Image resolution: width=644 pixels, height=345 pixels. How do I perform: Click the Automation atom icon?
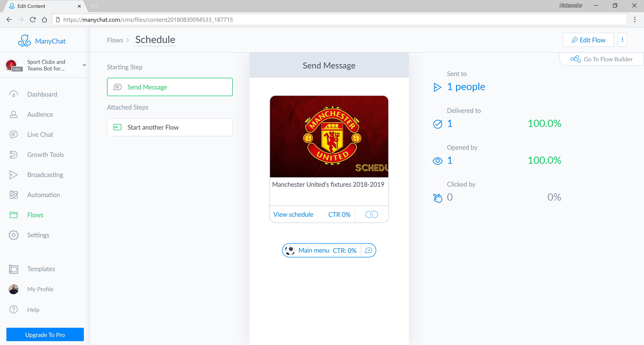pyautogui.click(x=13, y=195)
